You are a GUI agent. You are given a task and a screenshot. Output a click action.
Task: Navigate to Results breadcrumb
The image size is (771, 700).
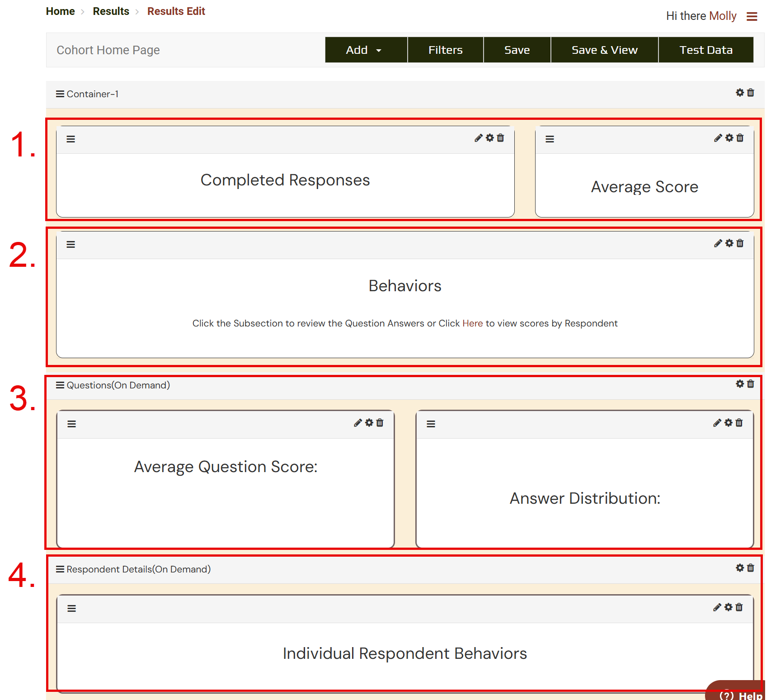pos(111,11)
